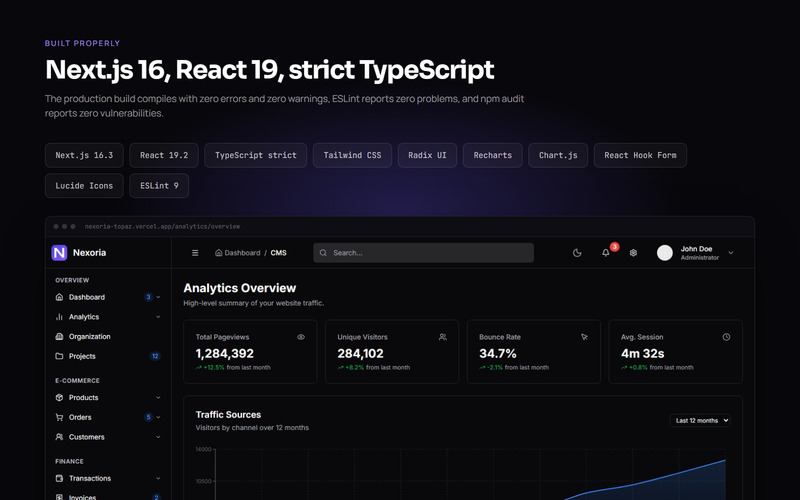Click the Customers people icon

(59, 437)
